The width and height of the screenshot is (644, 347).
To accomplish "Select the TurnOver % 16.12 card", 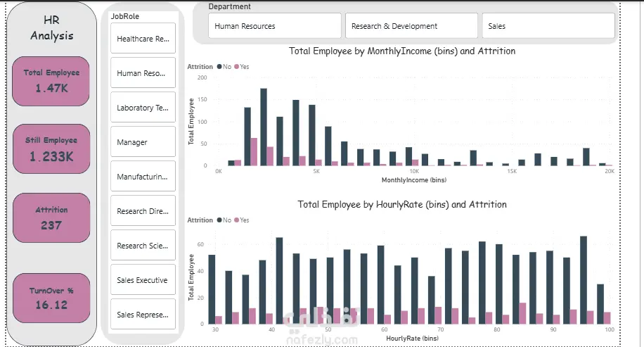I will click(51, 298).
